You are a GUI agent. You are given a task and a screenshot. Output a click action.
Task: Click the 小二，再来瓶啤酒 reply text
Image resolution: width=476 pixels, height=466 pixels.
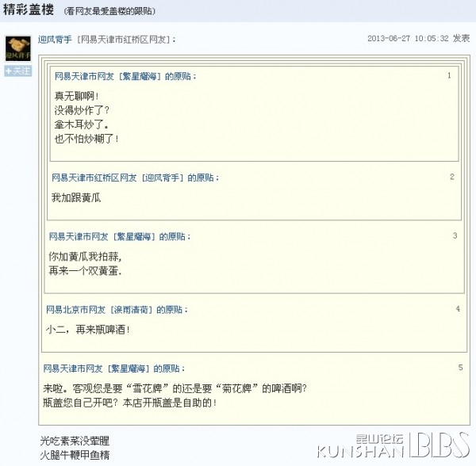pos(88,330)
